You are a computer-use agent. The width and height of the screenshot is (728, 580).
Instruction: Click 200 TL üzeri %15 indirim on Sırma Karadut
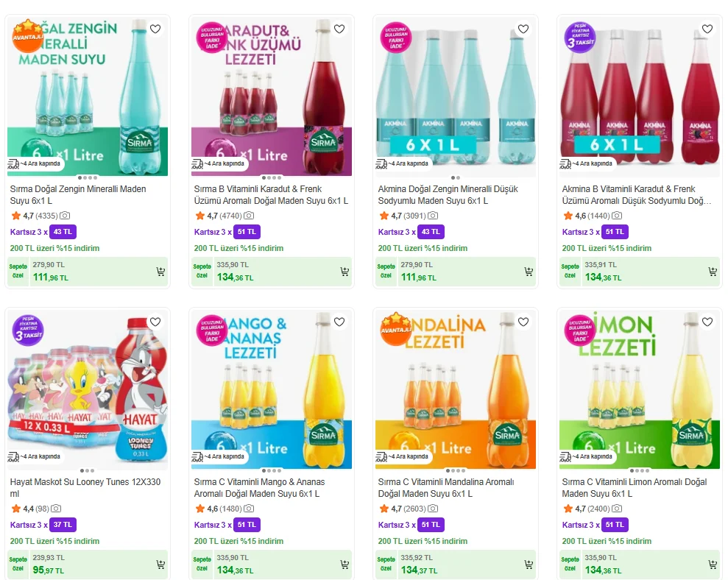click(x=238, y=248)
